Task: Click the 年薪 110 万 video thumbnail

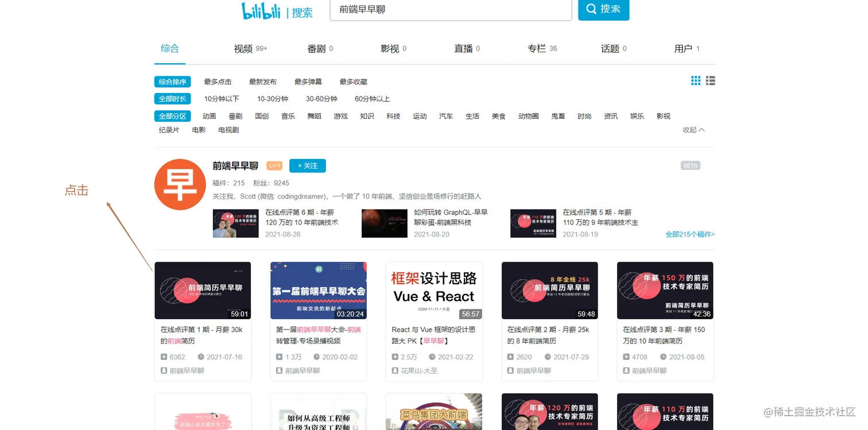Action: [x=665, y=412]
